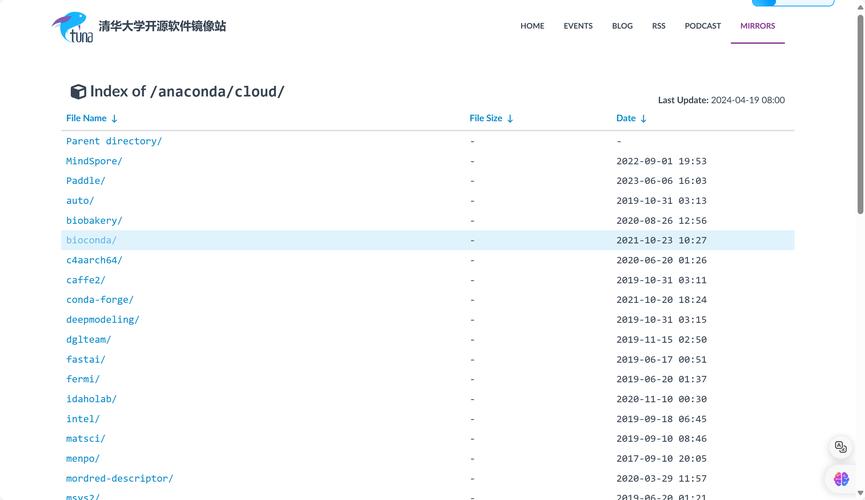Screen dimensions: 865x500
Task: Click the date 2021-10-23 10:27
Action: 661,241
